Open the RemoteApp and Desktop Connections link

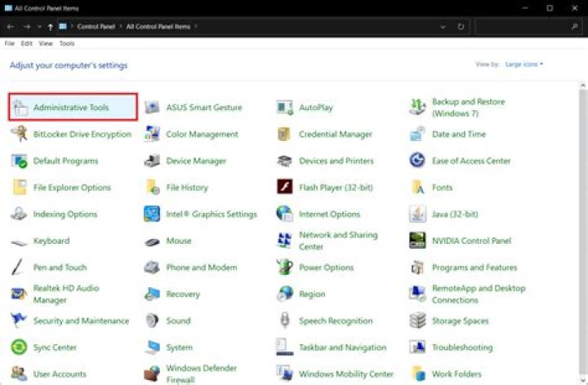[x=479, y=294]
